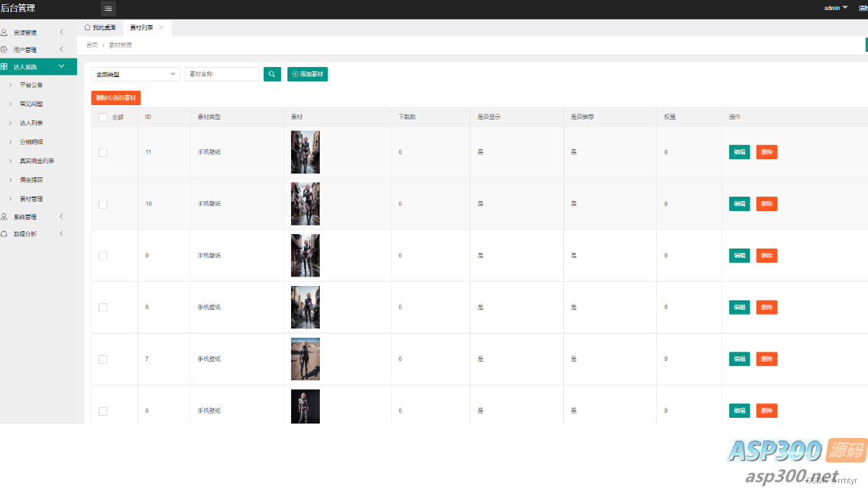This screenshot has width=868, height=492.
Task: Click the 下载数 column header
Action: pyautogui.click(x=407, y=117)
